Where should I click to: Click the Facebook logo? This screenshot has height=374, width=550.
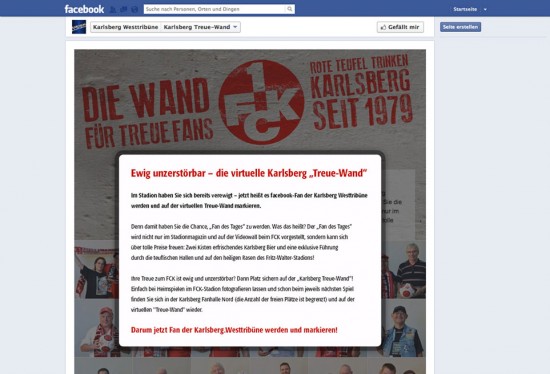pos(84,9)
